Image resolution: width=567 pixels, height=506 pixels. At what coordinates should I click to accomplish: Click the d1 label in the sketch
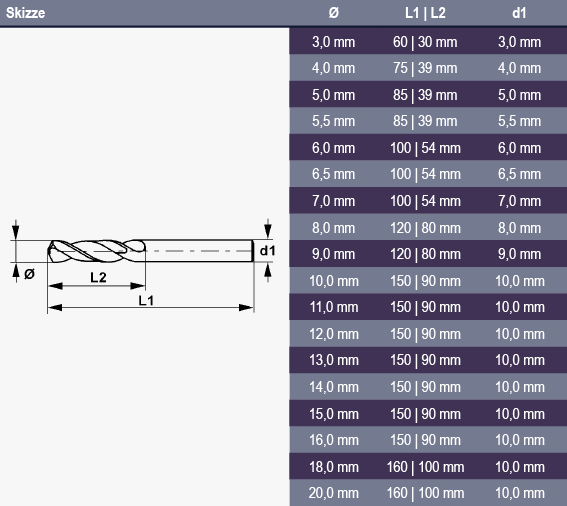(x=268, y=250)
